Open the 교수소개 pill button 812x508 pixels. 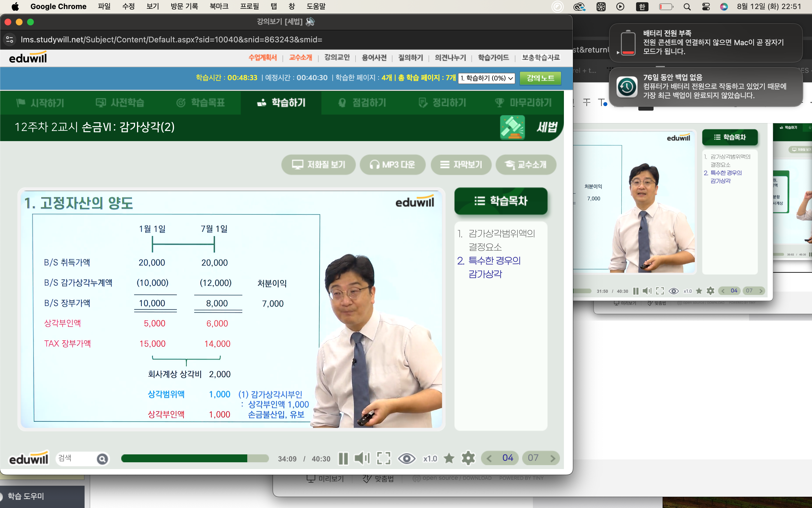pyautogui.click(x=526, y=165)
